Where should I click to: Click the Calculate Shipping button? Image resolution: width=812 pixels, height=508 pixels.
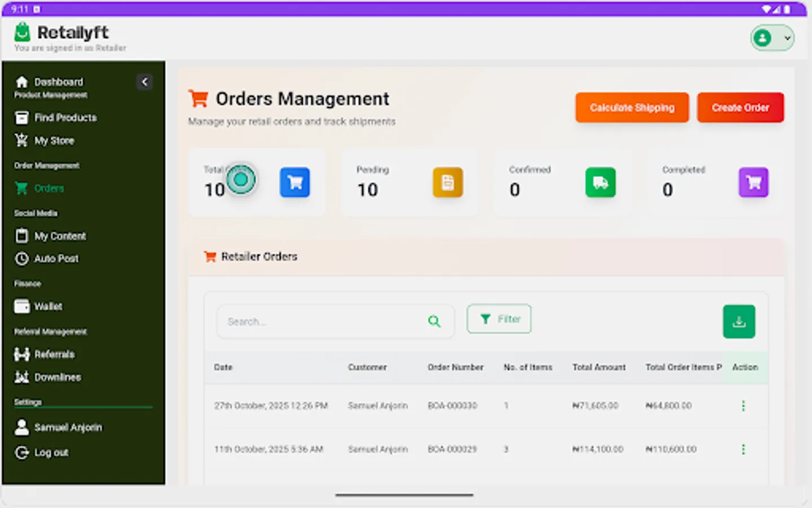tap(632, 107)
